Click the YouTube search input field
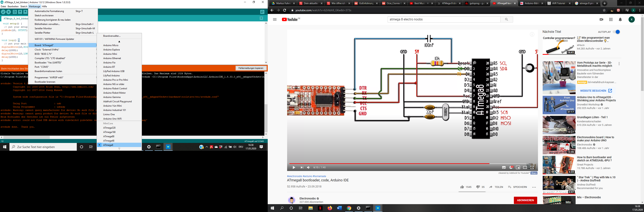This screenshot has height=212, width=644. coord(444,19)
